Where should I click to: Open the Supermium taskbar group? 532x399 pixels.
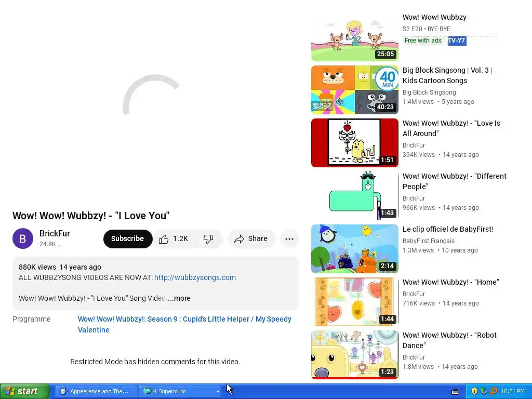click(x=179, y=391)
